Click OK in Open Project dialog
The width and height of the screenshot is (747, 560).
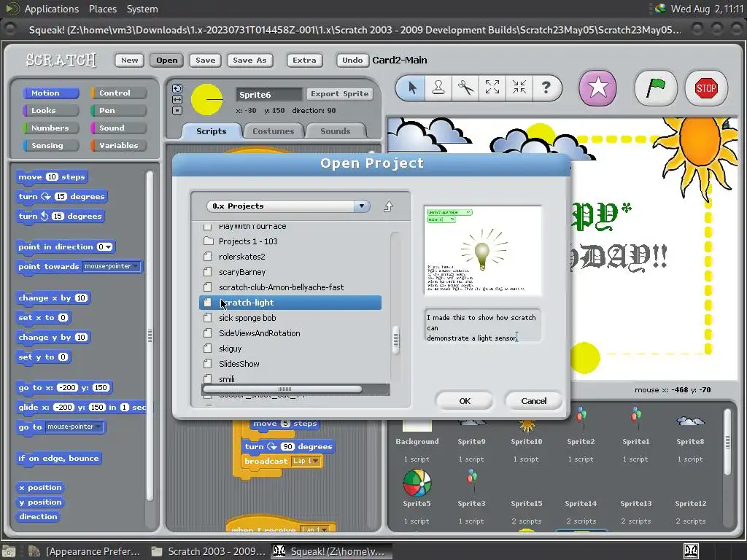465,401
